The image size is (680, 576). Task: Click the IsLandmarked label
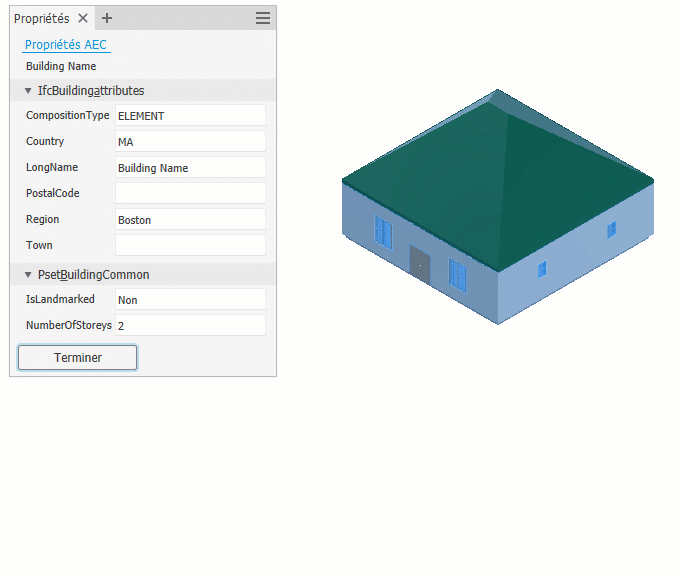60,299
